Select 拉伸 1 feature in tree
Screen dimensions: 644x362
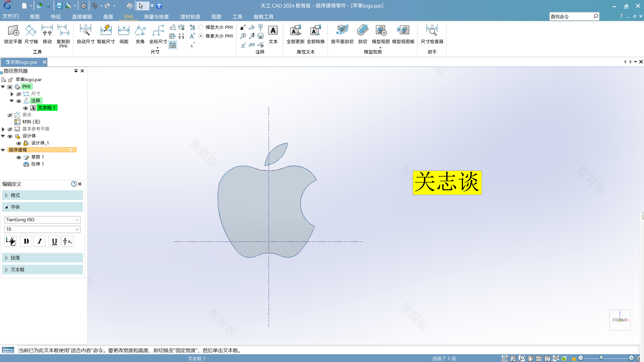(x=37, y=164)
